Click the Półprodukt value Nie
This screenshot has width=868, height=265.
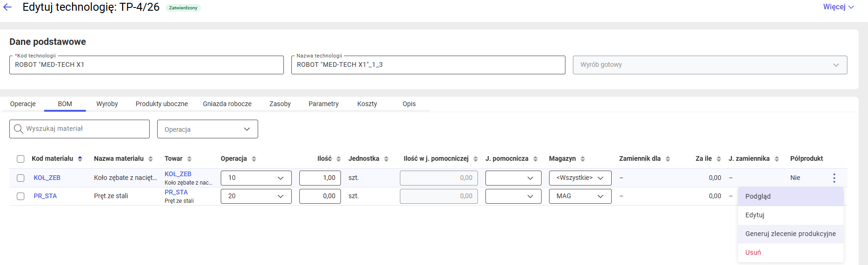795,178
